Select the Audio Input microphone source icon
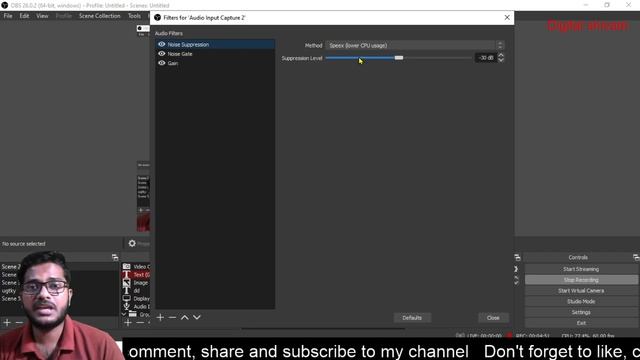Screen dimensions: 640x360 coord(127,306)
